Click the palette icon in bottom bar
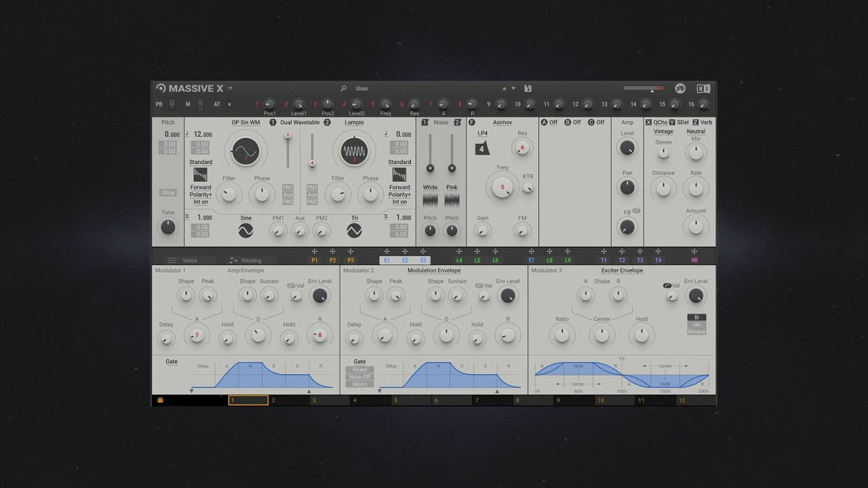The image size is (868, 488). point(160,400)
